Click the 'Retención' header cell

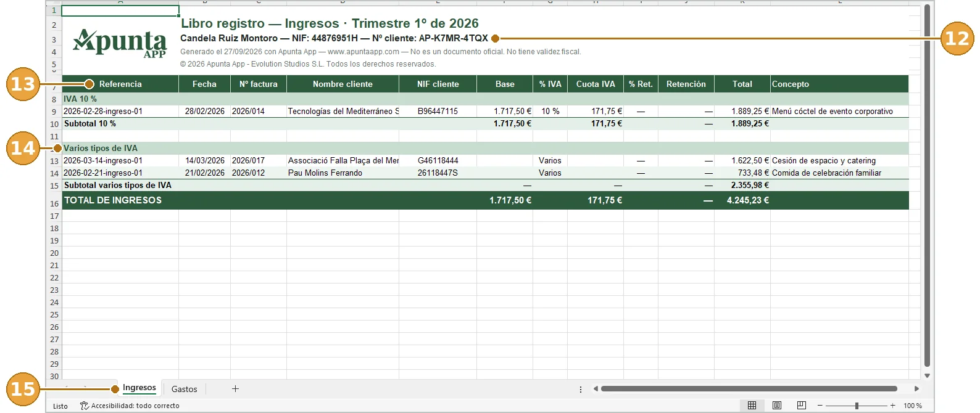point(686,84)
